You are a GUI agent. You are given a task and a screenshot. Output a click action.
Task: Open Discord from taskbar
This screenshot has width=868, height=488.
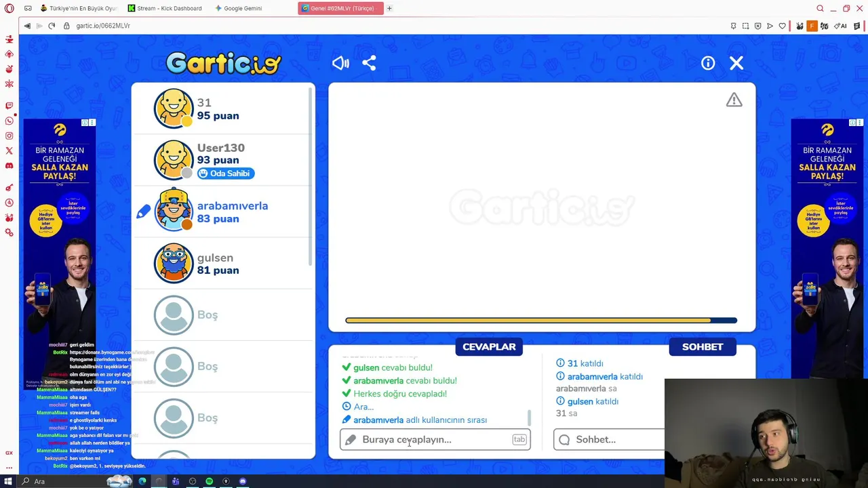pyautogui.click(x=243, y=481)
